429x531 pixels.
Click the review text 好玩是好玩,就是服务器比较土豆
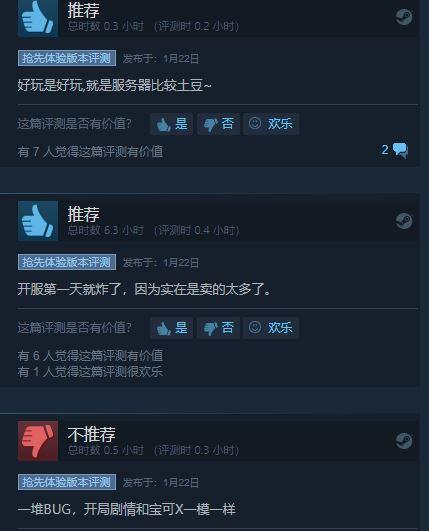coord(114,85)
